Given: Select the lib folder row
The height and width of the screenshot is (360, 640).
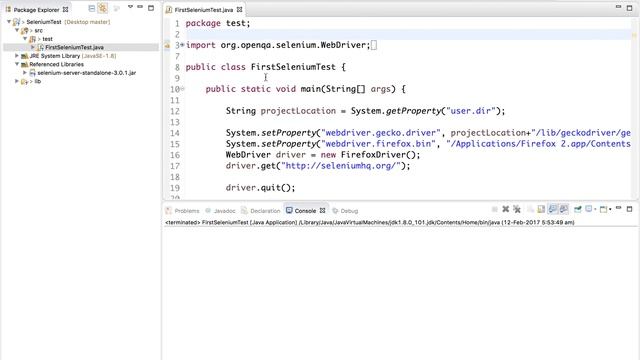Looking at the screenshot, I should (x=31, y=81).
